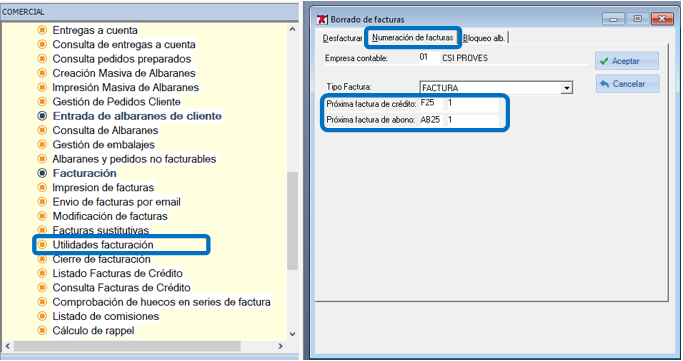Image resolution: width=683 pixels, height=361 pixels.
Task: Select Modificación de facturas
Action: (110, 216)
